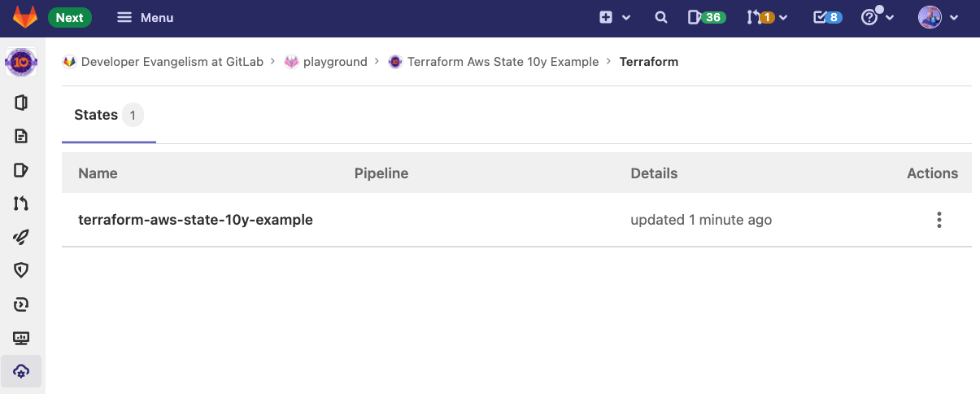
Task: Click the search magnifier icon
Action: tap(661, 17)
